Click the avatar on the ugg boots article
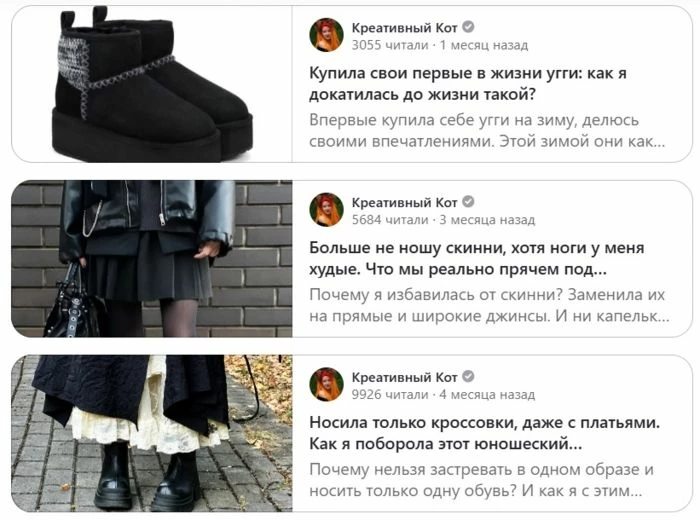 click(326, 35)
